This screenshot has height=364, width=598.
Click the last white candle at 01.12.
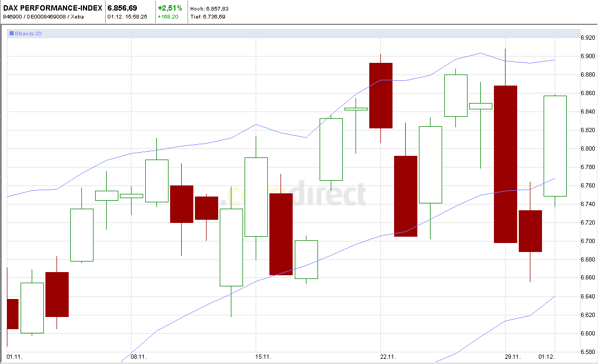pyautogui.click(x=555, y=146)
